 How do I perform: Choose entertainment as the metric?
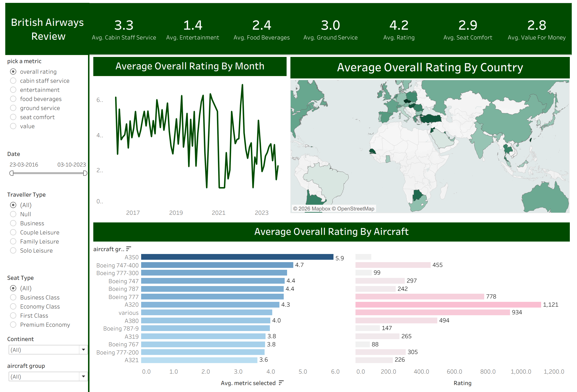tap(13, 90)
